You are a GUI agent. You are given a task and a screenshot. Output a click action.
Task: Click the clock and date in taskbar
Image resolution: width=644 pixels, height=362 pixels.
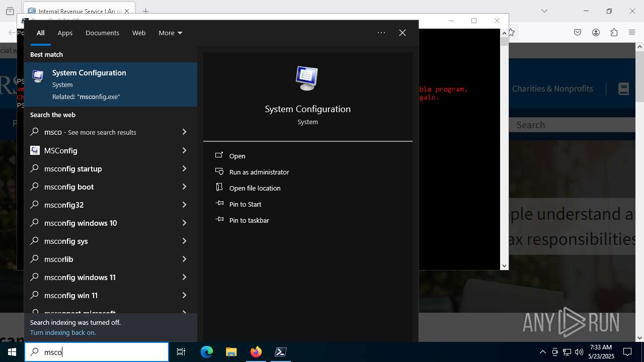pyautogui.click(x=601, y=352)
